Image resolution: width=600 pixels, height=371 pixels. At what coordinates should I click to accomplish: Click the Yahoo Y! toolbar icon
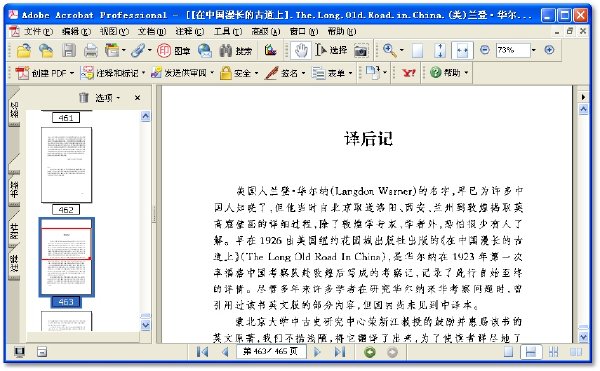[409, 73]
